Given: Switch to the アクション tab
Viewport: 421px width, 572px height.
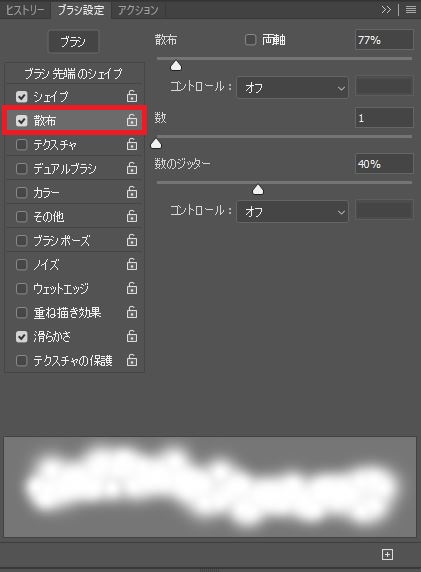Looking at the screenshot, I should coord(138,10).
